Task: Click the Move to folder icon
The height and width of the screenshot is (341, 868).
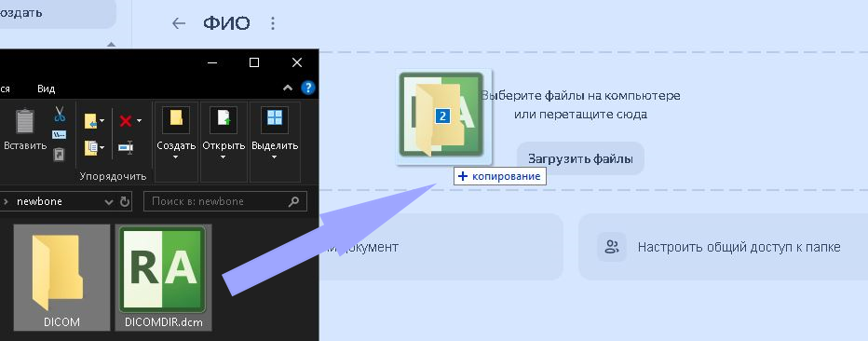Action: click(91, 121)
